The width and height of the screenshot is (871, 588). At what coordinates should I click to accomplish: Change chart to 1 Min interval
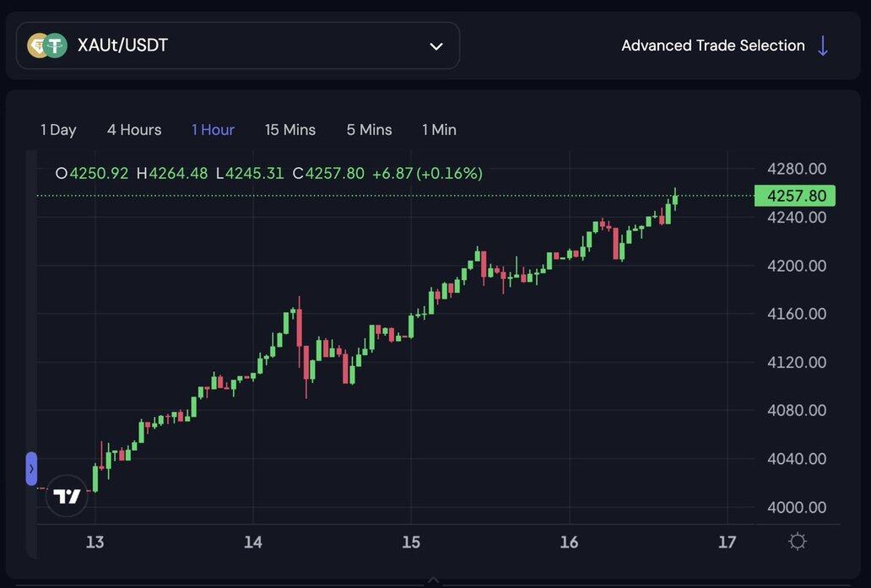(439, 130)
